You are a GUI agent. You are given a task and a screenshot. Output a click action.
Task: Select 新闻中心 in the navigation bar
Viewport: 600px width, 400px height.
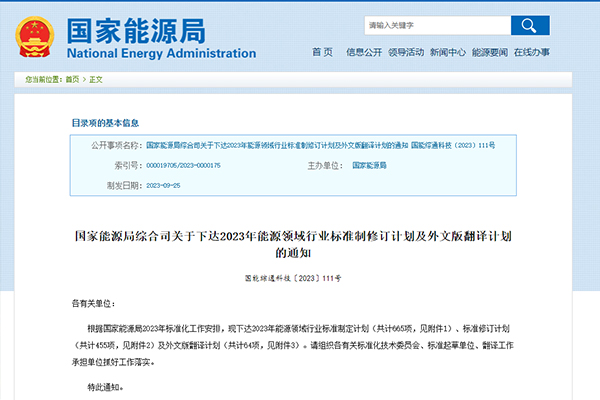[x=447, y=52]
